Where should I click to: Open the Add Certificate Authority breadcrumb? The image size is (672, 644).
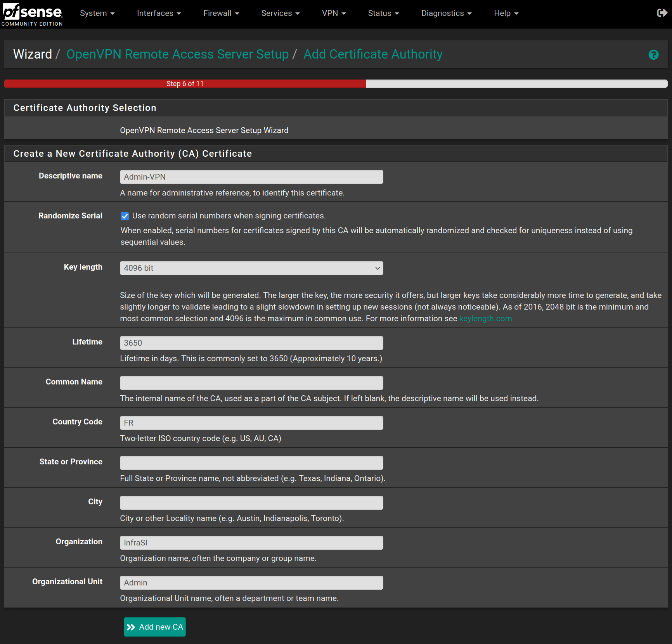click(373, 54)
